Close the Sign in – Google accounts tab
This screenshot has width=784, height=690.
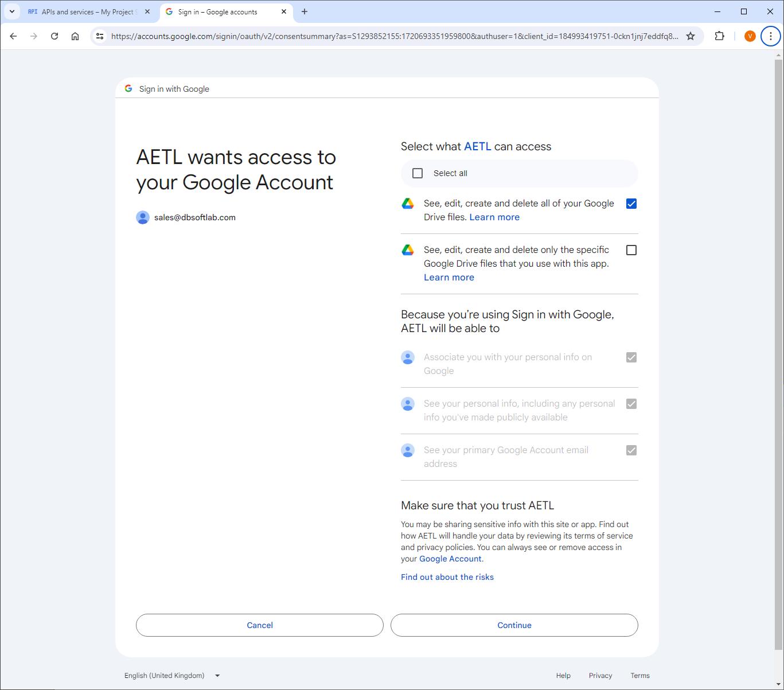(284, 11)
